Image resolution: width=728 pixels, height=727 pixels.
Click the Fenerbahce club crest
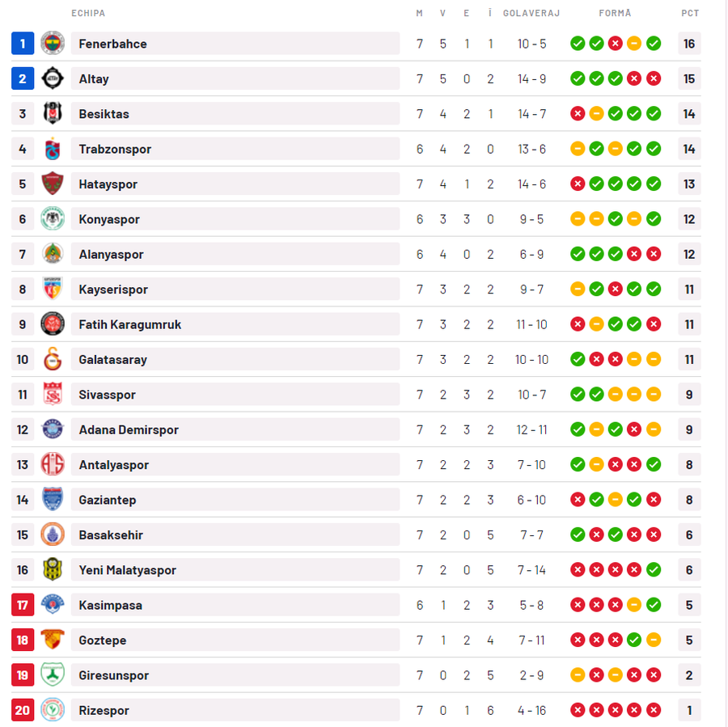53,44
